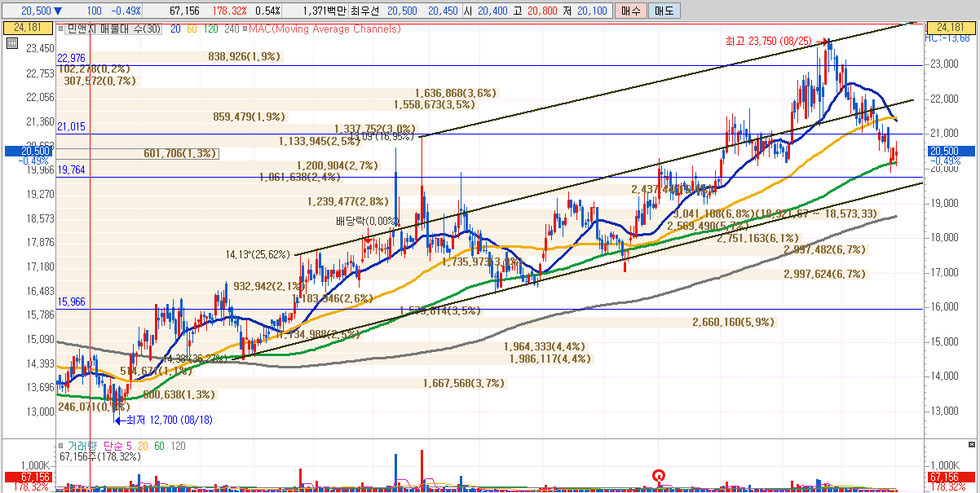Select the 민앤지 매물대 수(30) indicator label
The image size is (980, 493).
click(114, 29)
